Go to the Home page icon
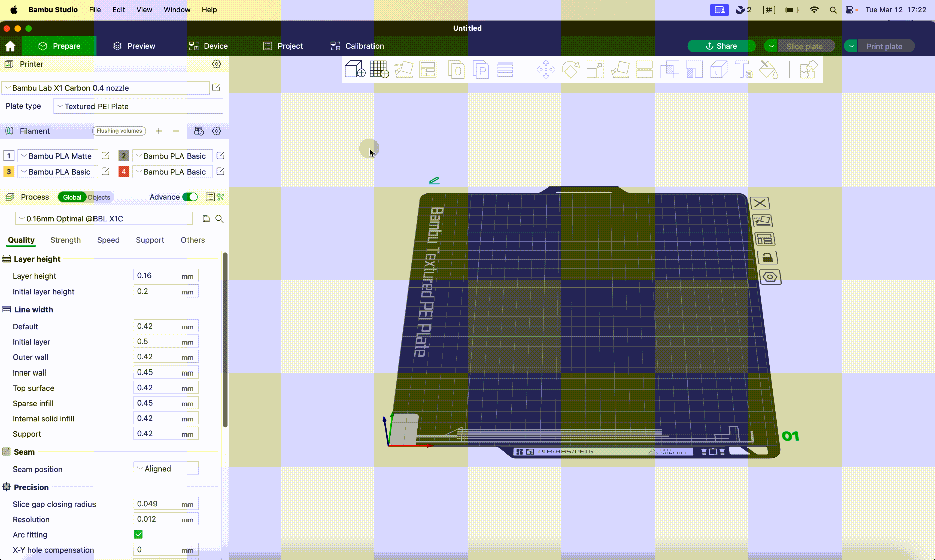Viewport: 935px width, 560px height. [10, 46]
